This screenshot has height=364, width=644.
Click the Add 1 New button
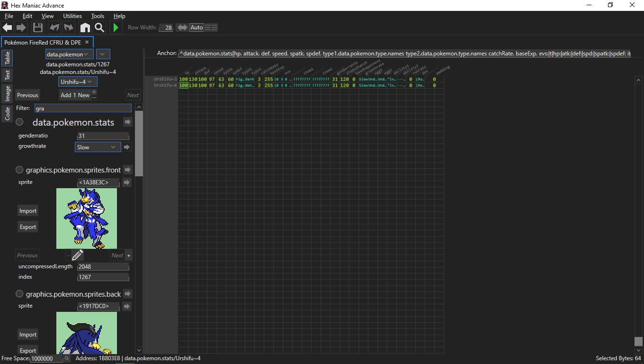click(x=75, y=95)
